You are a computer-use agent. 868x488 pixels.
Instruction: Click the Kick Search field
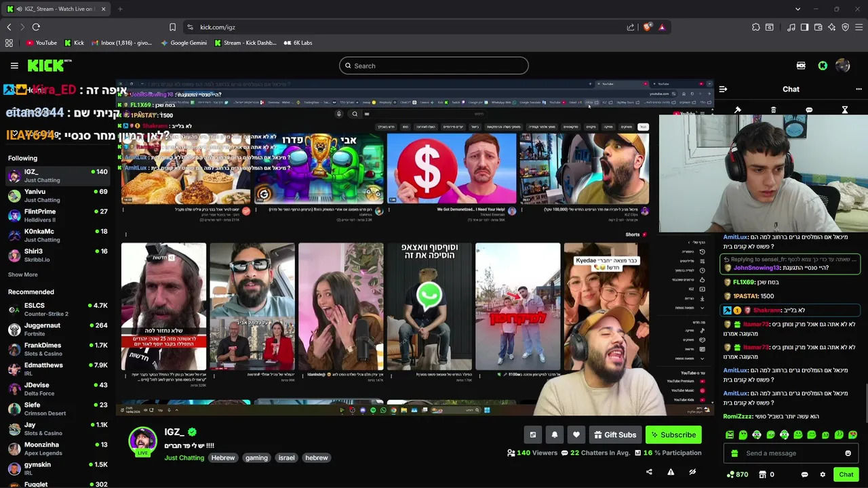(x=434, y=66)
